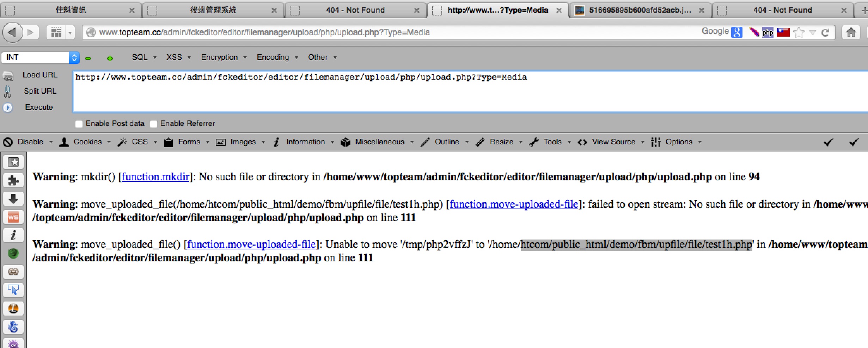The width and height of the screenshot is (868, 348).
Task: Open the Tools menu
Action: click(550, 142)
